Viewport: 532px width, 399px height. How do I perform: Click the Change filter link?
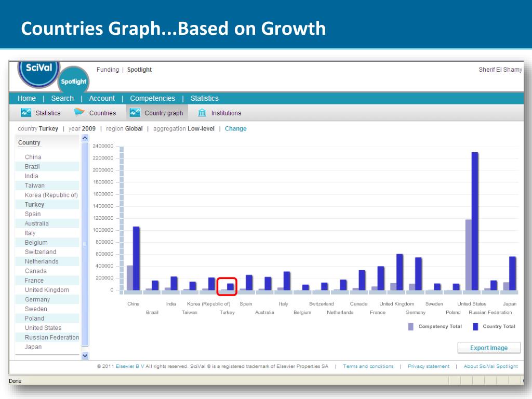click(236, 129)
